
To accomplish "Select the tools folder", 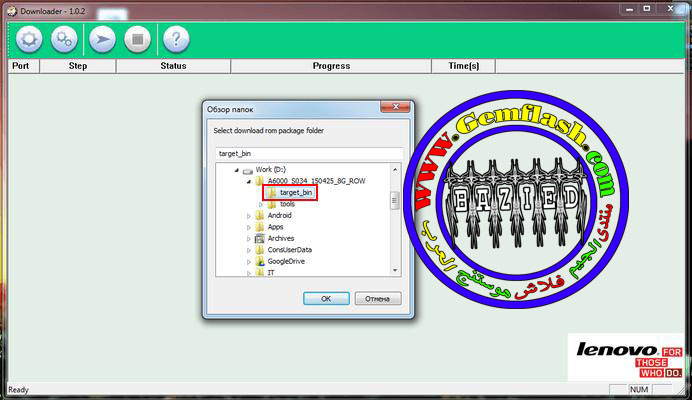I will coord(287,204).
